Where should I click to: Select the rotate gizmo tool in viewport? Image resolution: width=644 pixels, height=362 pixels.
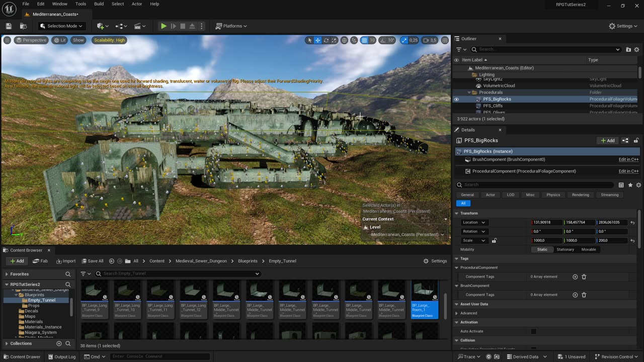[x=326, y=40]
